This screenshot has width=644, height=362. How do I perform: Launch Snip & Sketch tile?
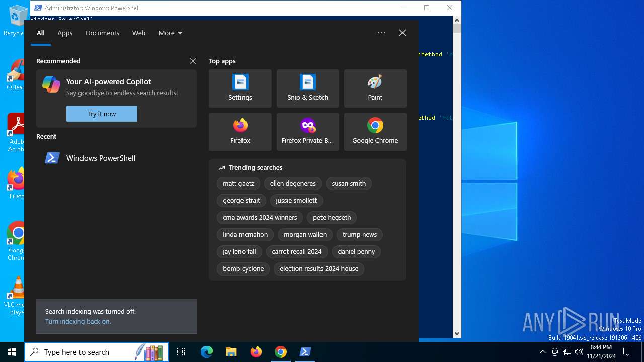coord(307,88)
